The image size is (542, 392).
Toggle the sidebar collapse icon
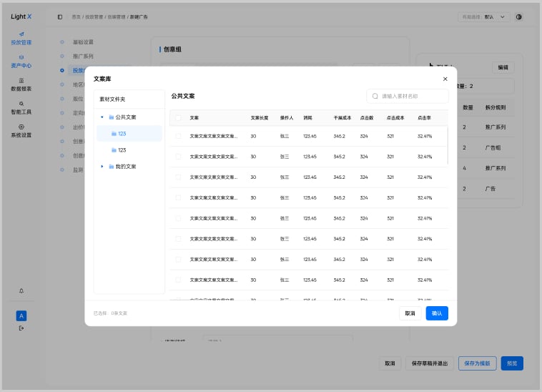click(60, 17)
